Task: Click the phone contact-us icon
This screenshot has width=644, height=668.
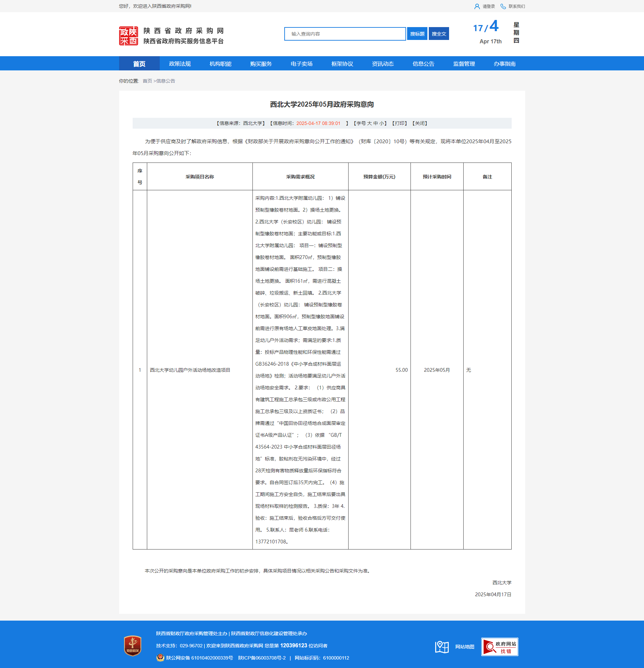Action: 503,6
